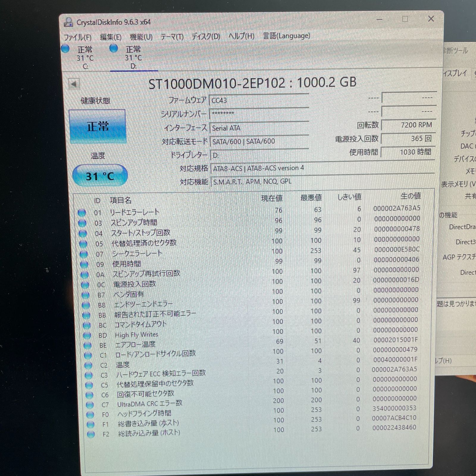Click status icon for BC コマンドタイムアウト

click(x=87, y=325)
